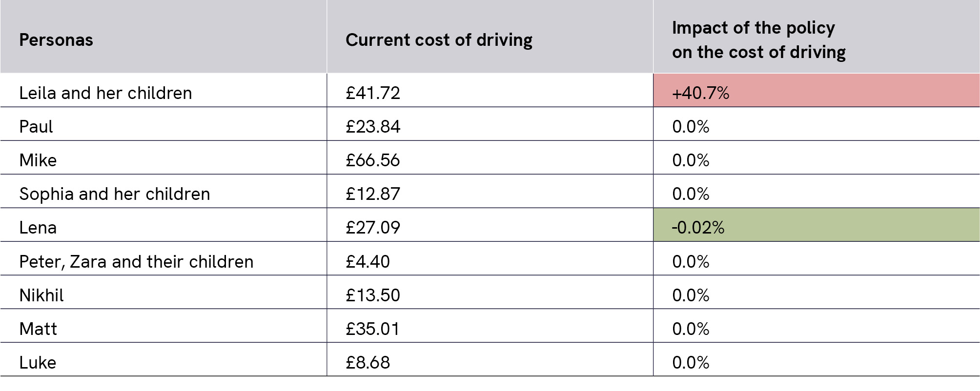Select the Mike persona cell
The image size is (980, 391).
(x=38, y=160)
